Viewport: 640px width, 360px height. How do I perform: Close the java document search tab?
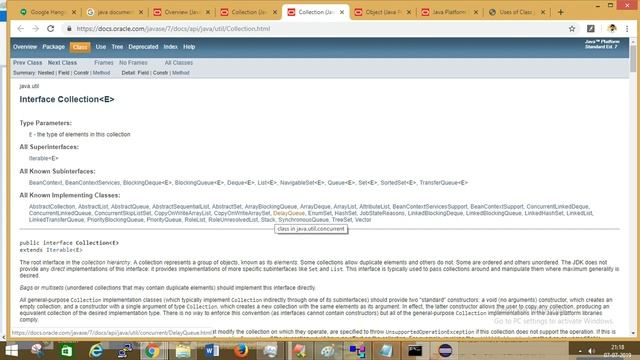coord(141,12)
